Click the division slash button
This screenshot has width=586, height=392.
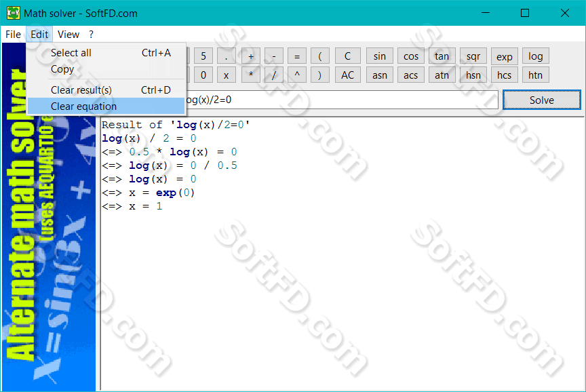pos(274,75)
